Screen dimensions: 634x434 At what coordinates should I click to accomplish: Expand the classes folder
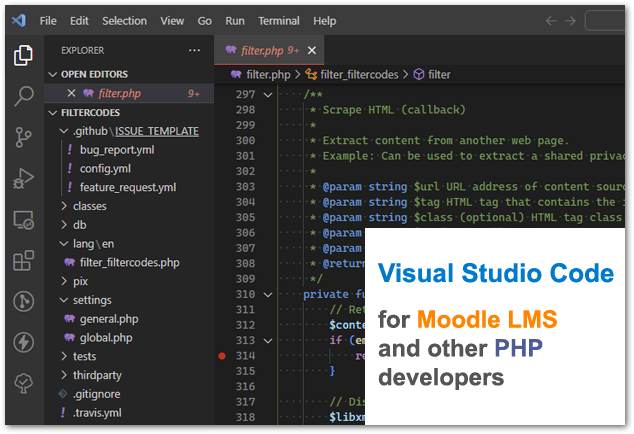point(89,206)
